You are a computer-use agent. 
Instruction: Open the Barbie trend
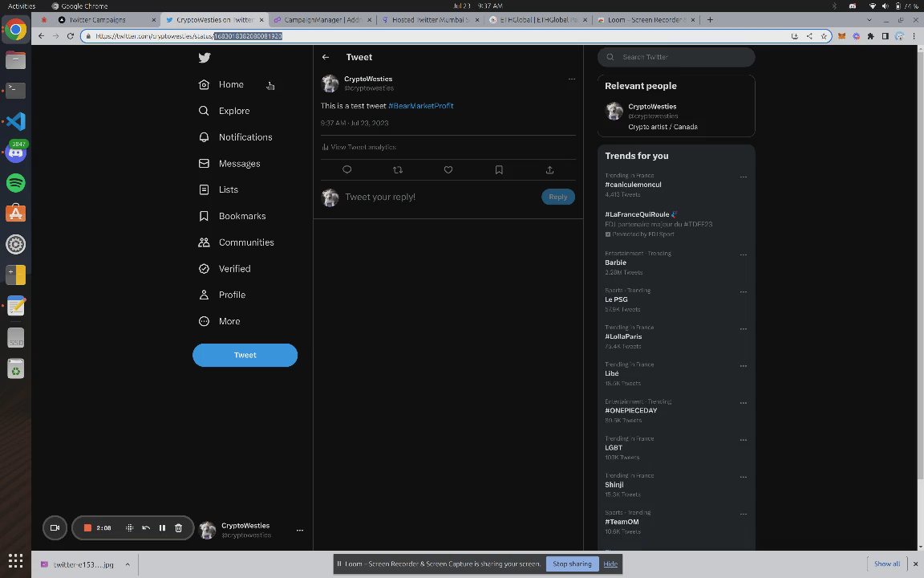(615, 263)
